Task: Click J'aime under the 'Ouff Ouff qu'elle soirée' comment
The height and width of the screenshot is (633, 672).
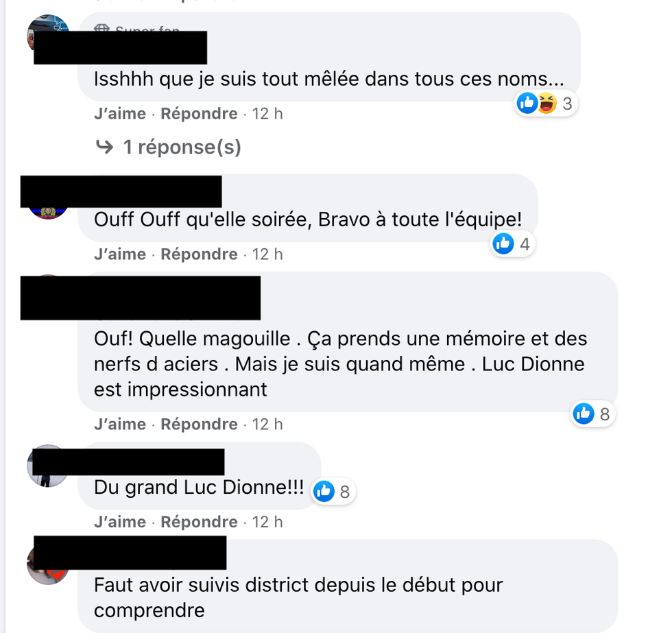Action: tap(120, 254)
